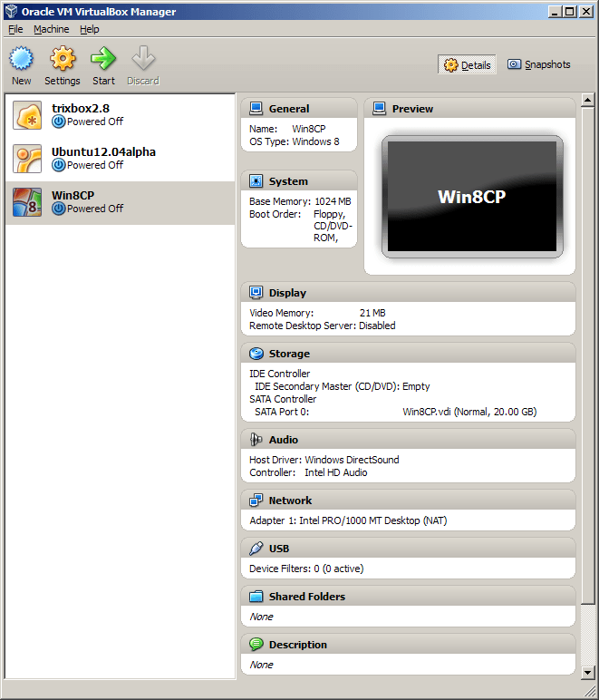Click the greyed Discard arrow icon
The image size is (599, 700).
pos(143,58)
